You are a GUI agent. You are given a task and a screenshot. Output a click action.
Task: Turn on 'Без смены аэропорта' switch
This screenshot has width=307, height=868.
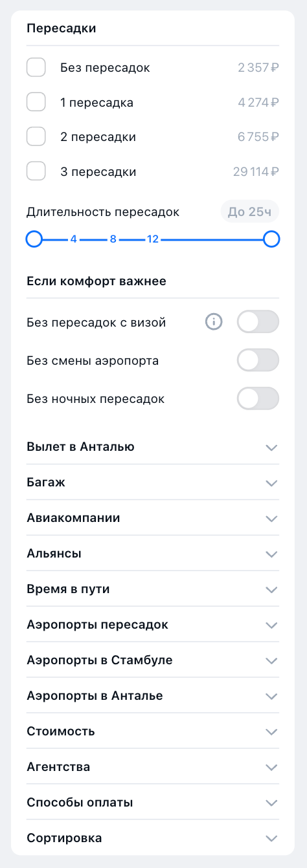coord(258,360)
